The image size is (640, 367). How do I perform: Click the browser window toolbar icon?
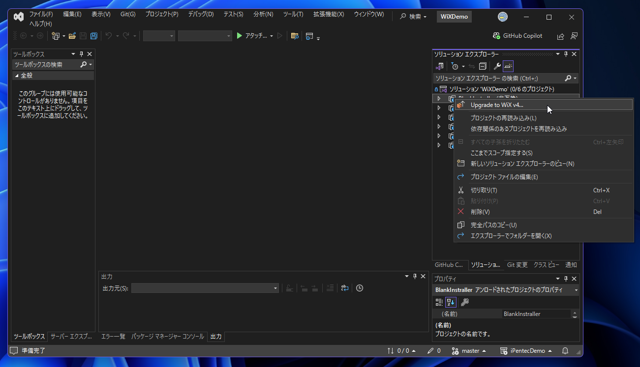(x=309, y=36)
